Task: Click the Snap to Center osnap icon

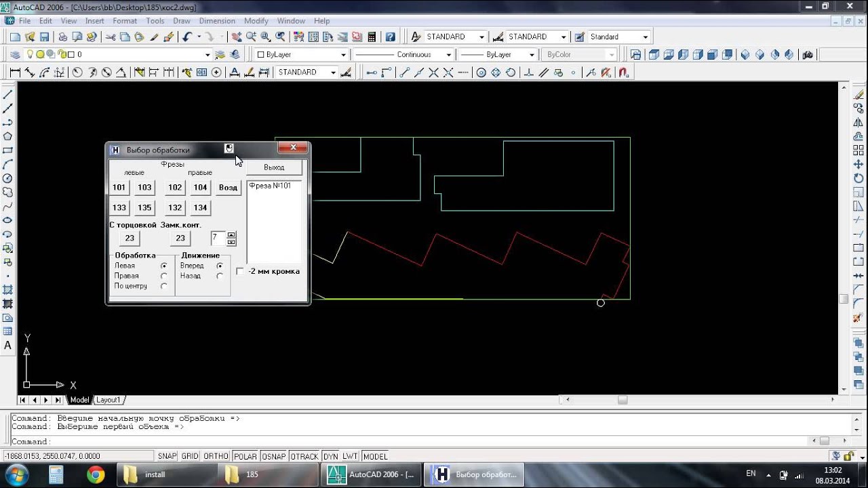Action: coord(481,72)
